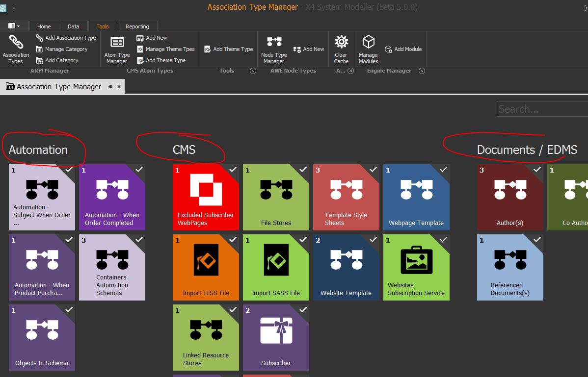Click the Documents / EDMS category heading

click(527, 150)
